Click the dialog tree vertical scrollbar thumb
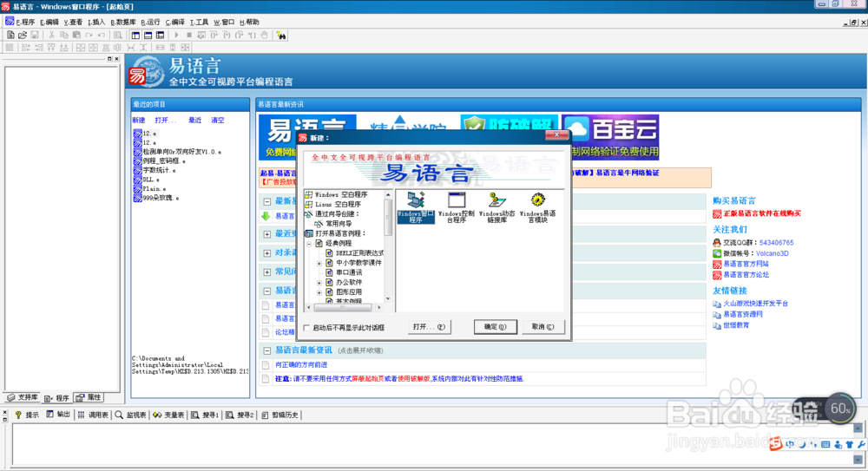The image size is (868, 471). [388, 217]
